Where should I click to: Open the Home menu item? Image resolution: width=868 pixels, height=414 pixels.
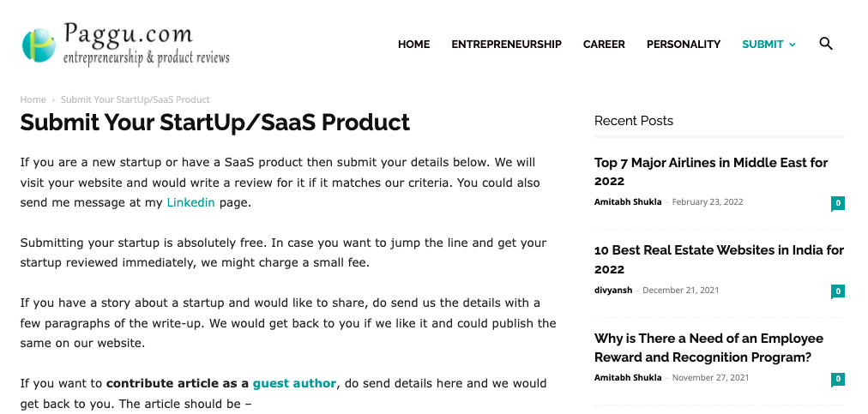pos(413,45)
